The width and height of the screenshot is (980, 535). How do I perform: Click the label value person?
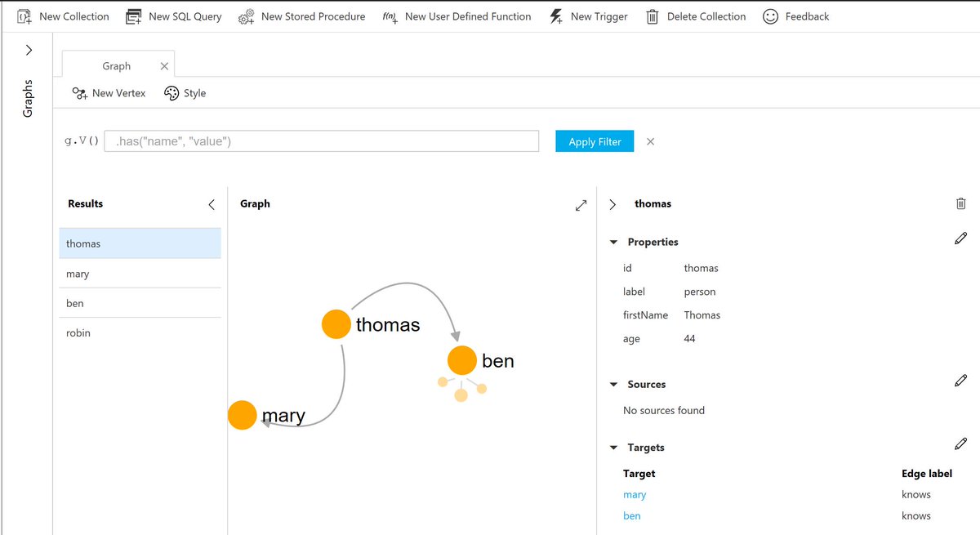click(700, 292)
